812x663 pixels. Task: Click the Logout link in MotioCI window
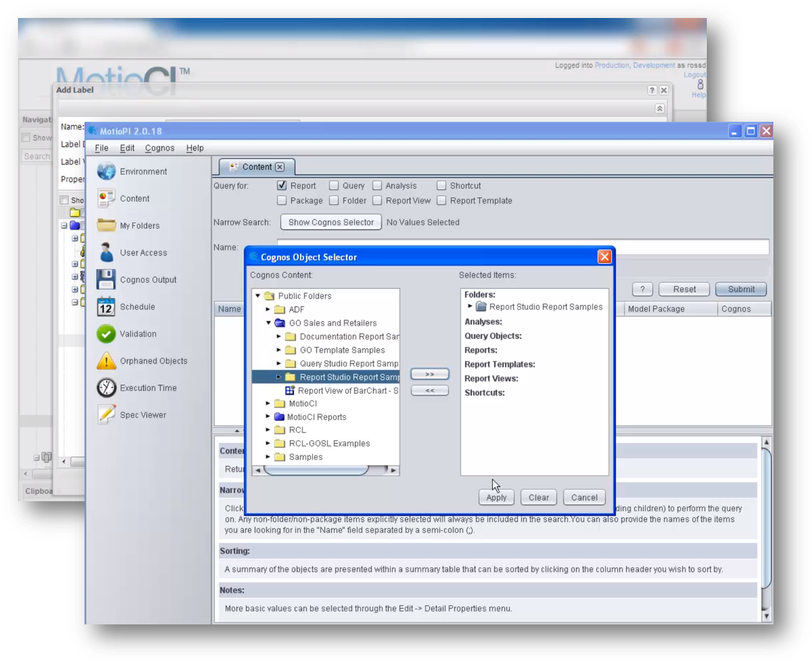pos(695,75)
